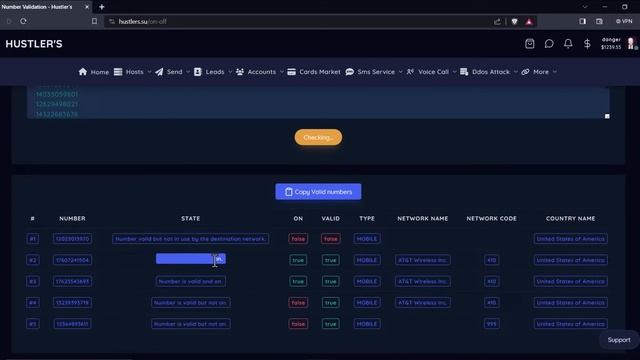Click the highlighted state cell in row #2
Viewport: 640px width, 360px height.
191,259
